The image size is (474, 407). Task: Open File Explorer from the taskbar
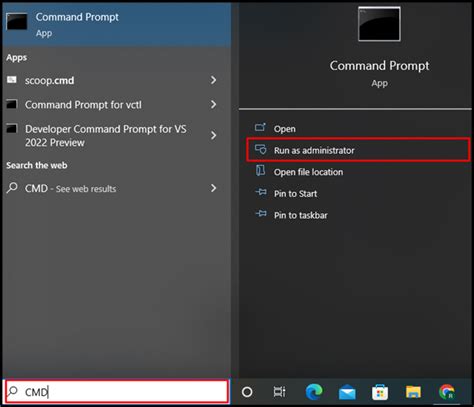[413, 392]
